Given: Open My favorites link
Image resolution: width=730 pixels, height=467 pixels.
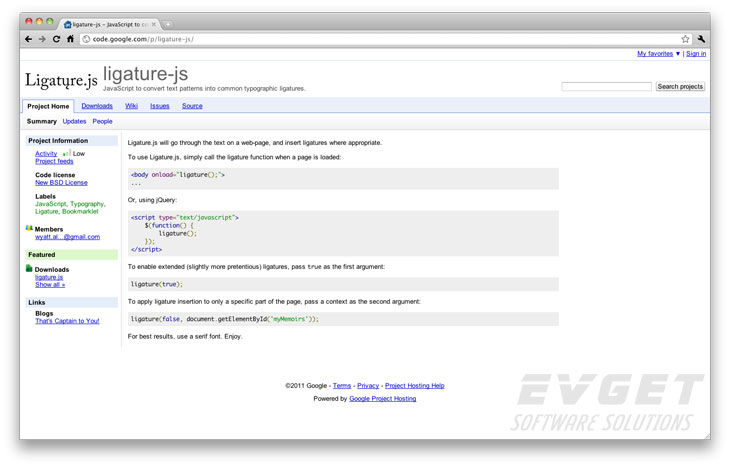Looking at the screenshot, I should [x=655, y=54].
